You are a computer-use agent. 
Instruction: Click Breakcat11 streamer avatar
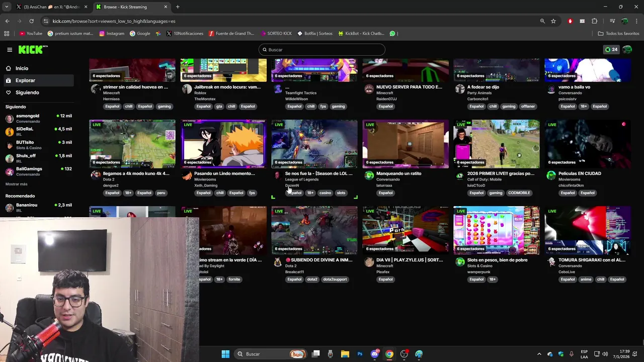point(278,262)
